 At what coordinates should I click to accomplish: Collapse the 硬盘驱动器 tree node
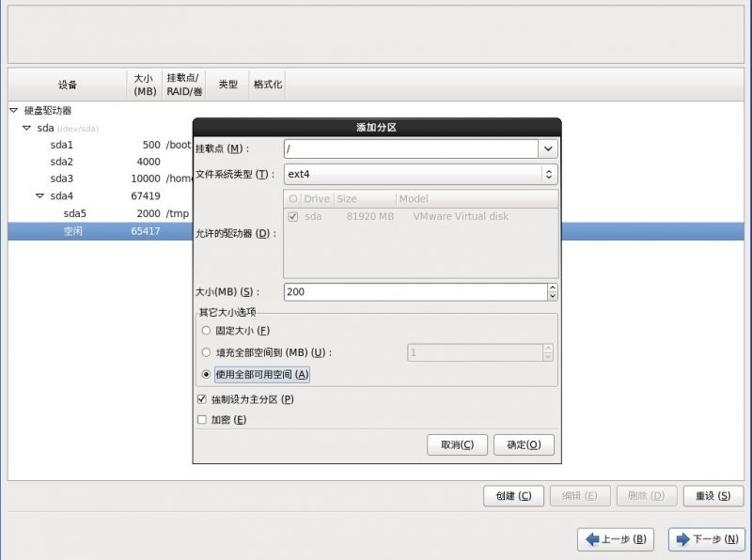click(x=13, y=110)
